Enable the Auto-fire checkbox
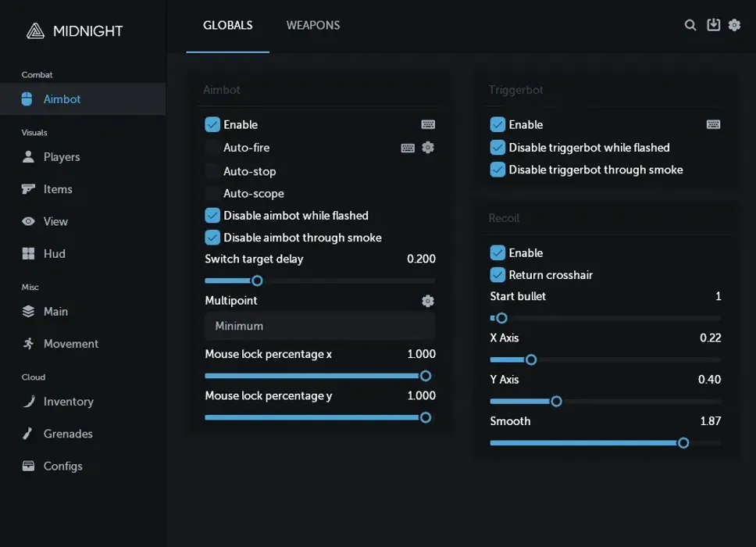756x547 pixels. click(x=212, y=148)
